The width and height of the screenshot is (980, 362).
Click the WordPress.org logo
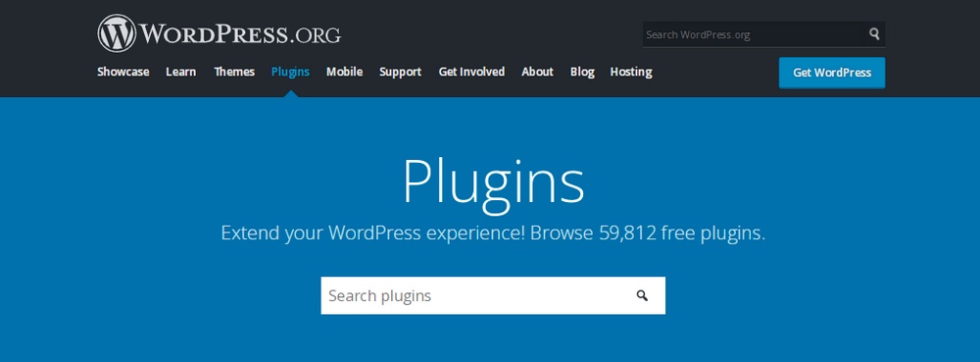pyautogui.click(x=219, y=33)
